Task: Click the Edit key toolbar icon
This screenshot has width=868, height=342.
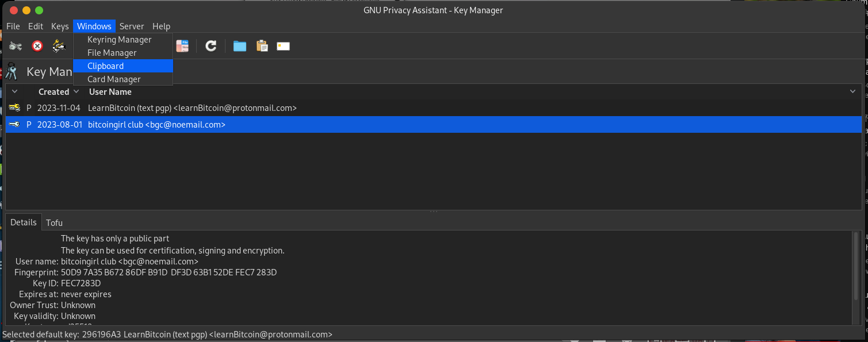Action: pyautogui.click(x=16, y=46)
